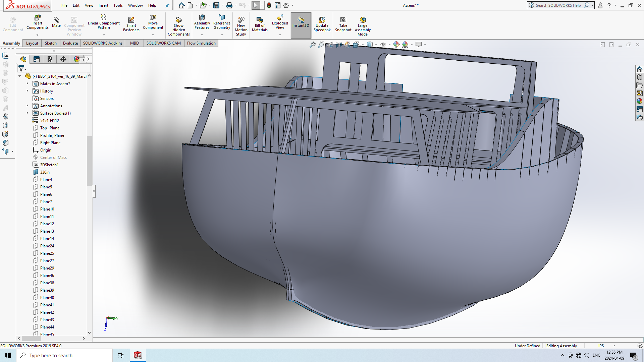
Task: Open the File menu
Action: (x=64, y=5)
